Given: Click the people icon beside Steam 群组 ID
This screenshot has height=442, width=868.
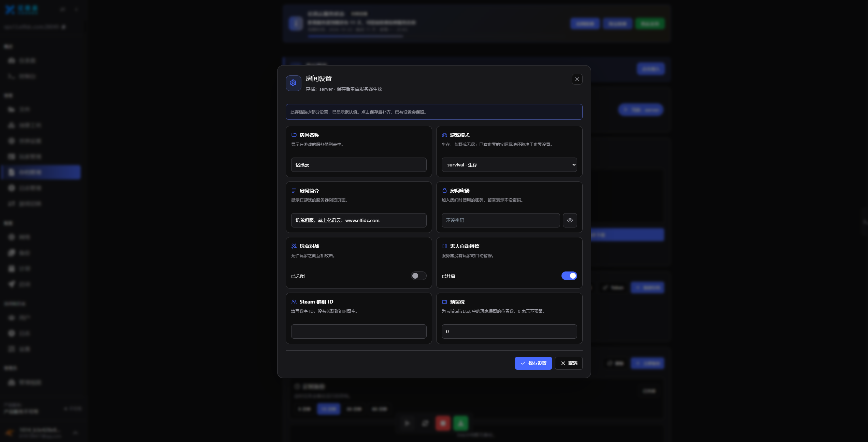Looking at the screenshot, I should (x=294, y=302).
